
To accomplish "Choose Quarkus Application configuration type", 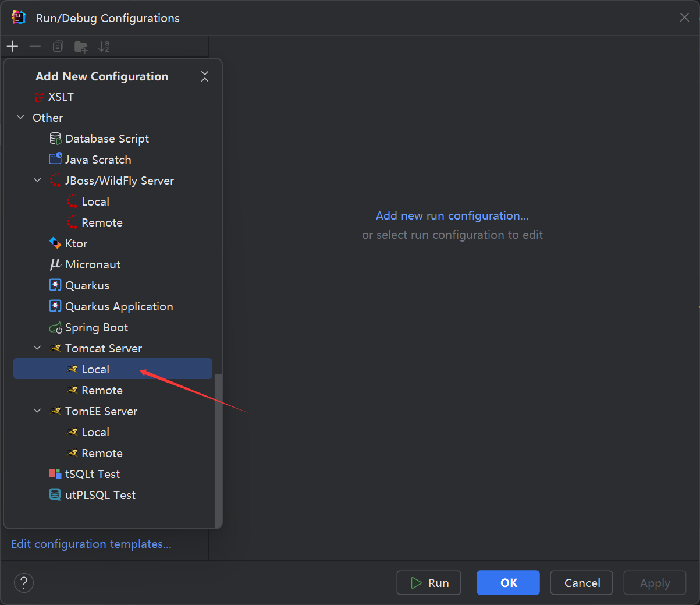I will 113,306.
